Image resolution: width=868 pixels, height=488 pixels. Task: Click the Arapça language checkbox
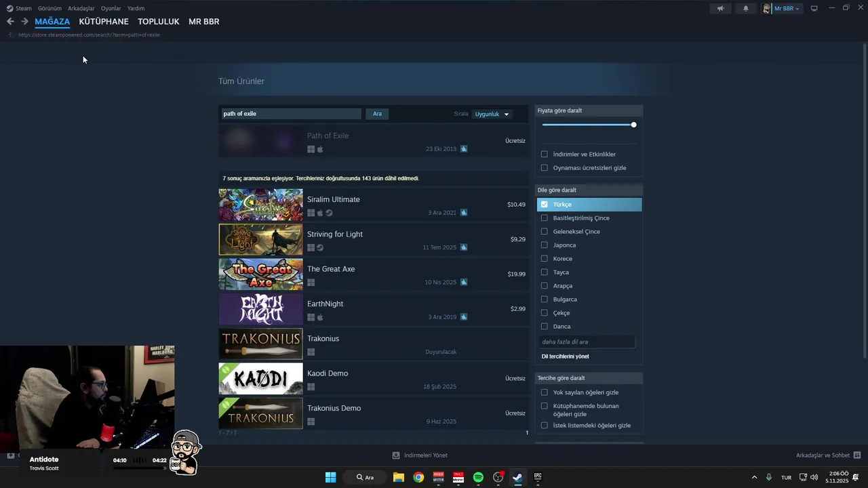point(545,285)
